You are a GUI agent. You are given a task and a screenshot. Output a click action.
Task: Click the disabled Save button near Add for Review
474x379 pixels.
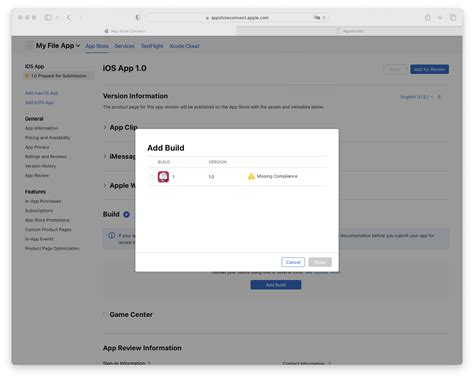click(x=395, y=69)
